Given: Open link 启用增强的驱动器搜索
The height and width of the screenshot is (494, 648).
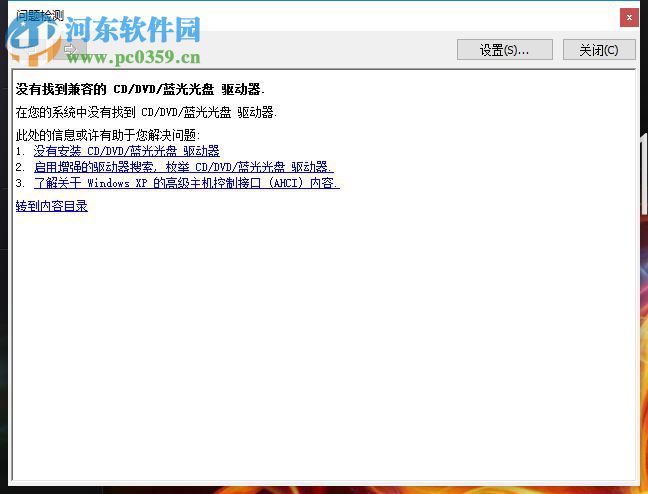Looking at the screenshot, I should (183, 167).
